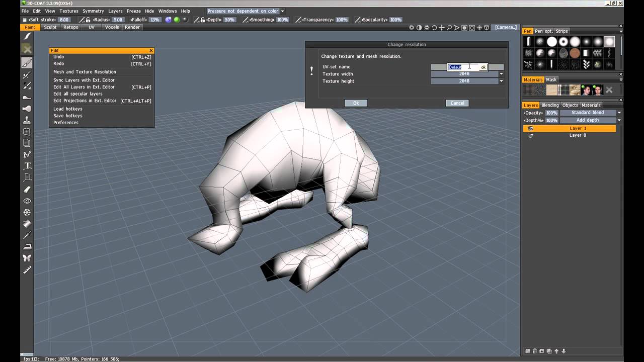Move layer up with arrow icon
The width and height of the screenshot is (644, 362).
tap(556, 351)
